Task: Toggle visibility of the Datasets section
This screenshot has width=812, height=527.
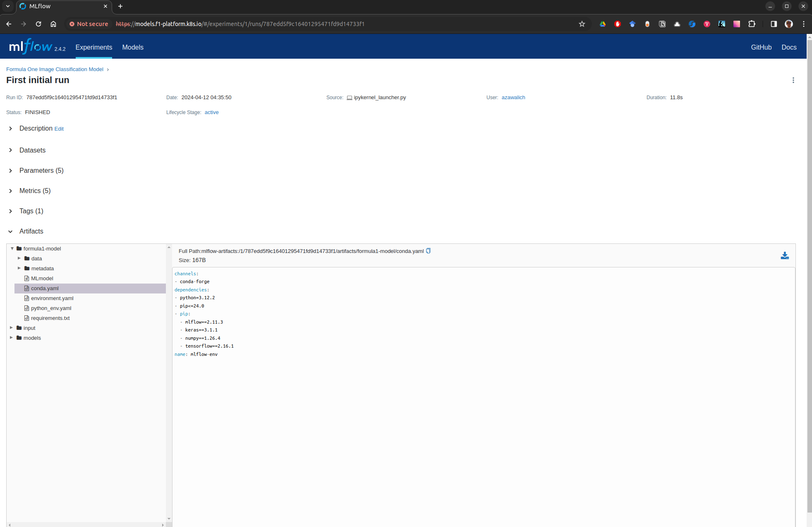Action: pyautogui.click(x=10, y=150)
